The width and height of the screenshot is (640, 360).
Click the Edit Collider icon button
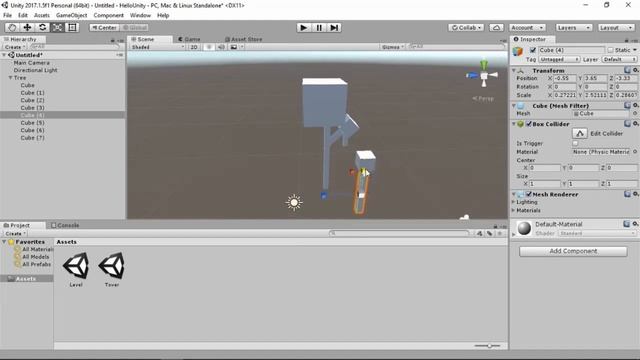580,133
